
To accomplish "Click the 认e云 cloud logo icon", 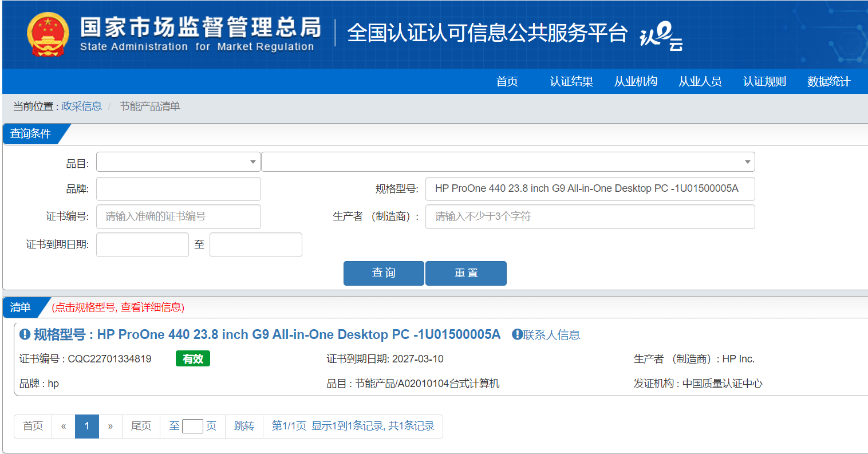I will (x=661, y=36).
